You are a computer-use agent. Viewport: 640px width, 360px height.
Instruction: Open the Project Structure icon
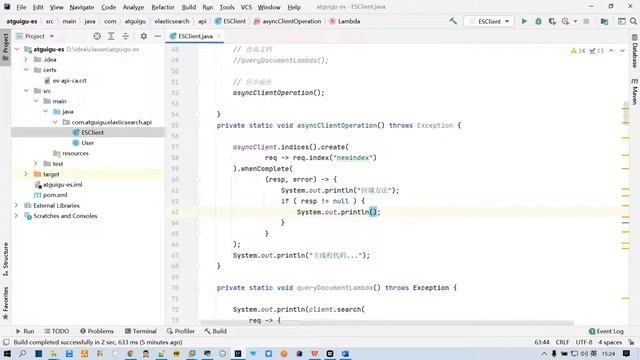pyautogui.click(x=604, y=21)
